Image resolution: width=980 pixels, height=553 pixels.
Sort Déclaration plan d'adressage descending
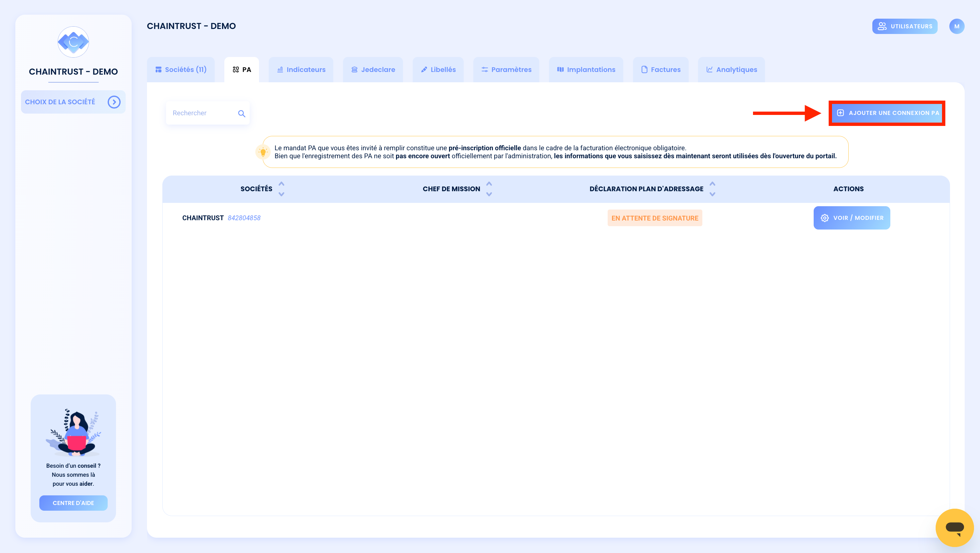pyautogui.click(x=713, y=194)
